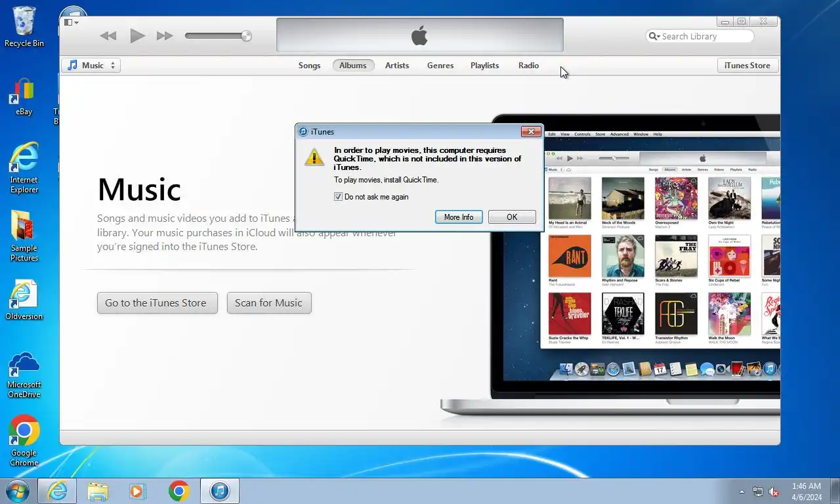Switch to the Songs tab
Screen dimensions: 840x504
[x=309, y=66]
